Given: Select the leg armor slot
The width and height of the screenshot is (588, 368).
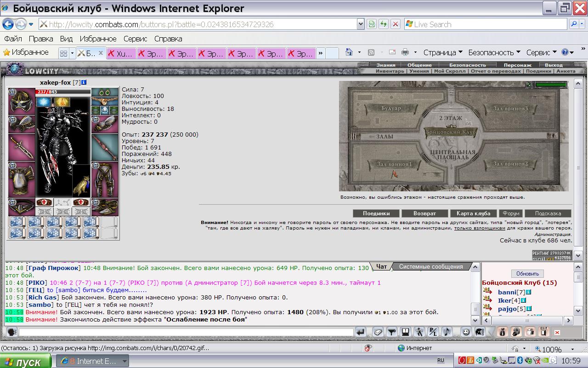Looking at the screenshot, I should 105,179.
